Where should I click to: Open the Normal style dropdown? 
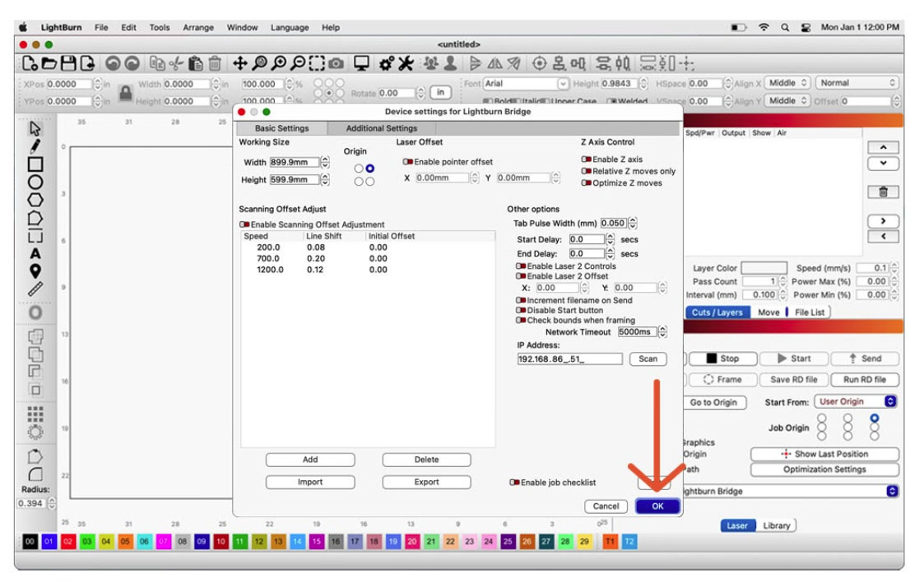click(x=857, y=83)
